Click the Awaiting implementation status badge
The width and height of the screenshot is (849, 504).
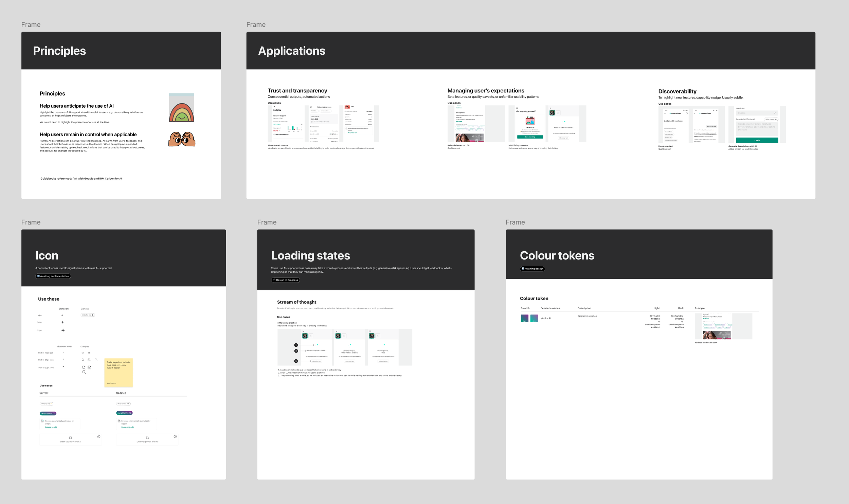tap(53, 276)
